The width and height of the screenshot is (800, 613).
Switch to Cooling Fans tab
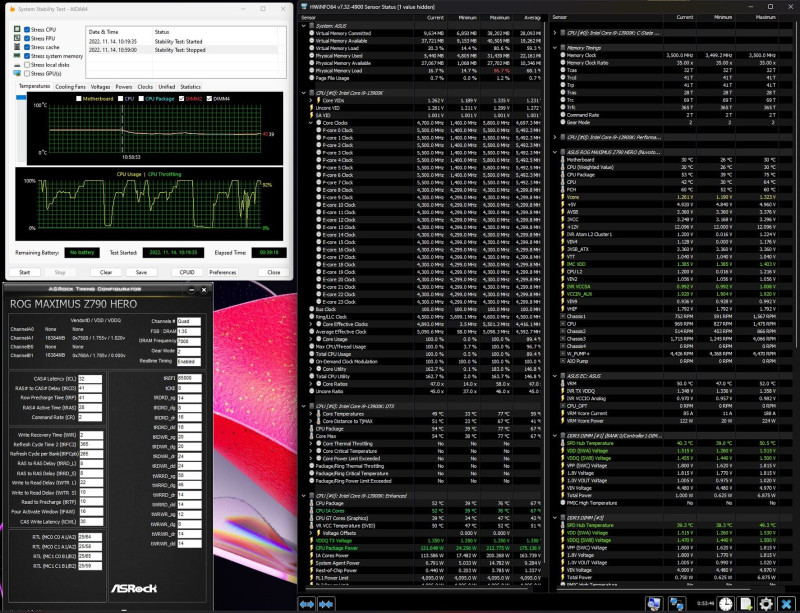(70, 87)
